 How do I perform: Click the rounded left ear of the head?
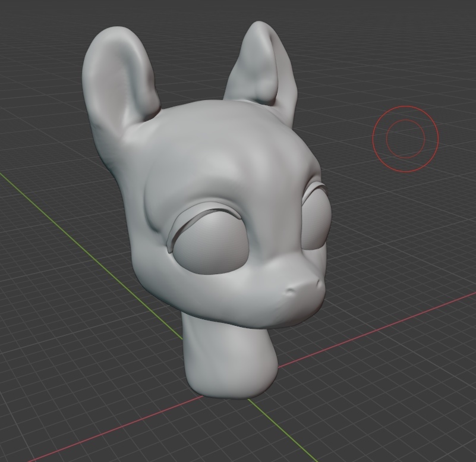(120, 82)
